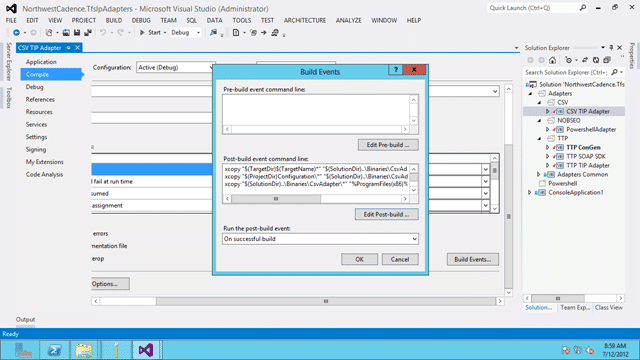Select the References page tab
Screen dimensions: 640x360
pos(40,99)
